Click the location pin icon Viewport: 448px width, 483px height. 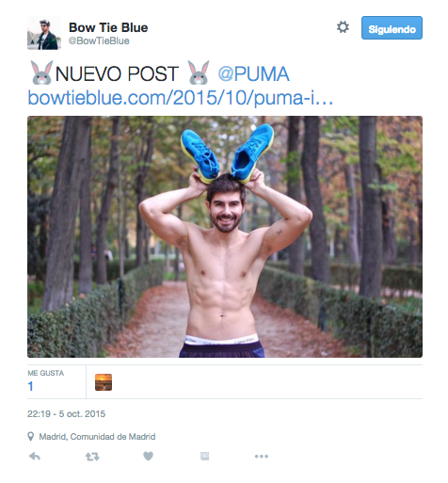(31, 437)
